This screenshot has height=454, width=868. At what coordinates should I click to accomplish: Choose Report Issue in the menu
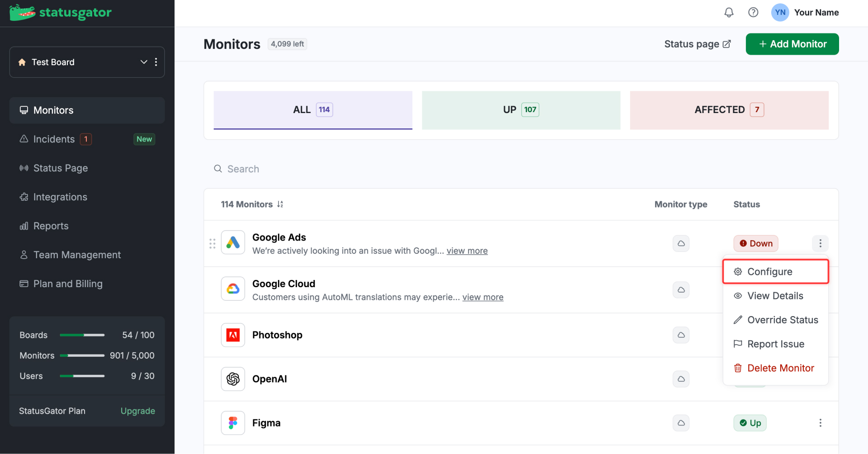click(775, 344)
